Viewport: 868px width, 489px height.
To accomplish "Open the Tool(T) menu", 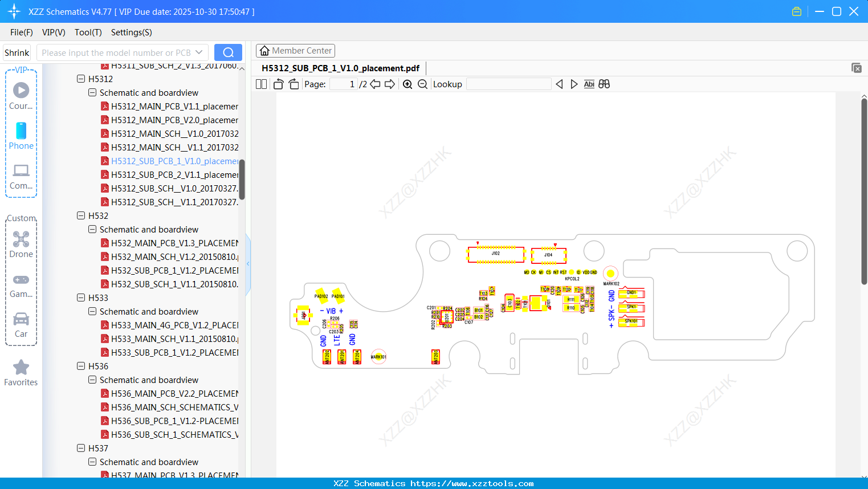I will [x=88, y=32].
